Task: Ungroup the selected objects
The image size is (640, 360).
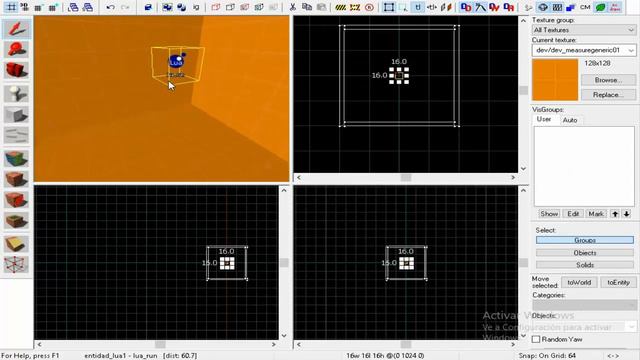Action: 181,7
